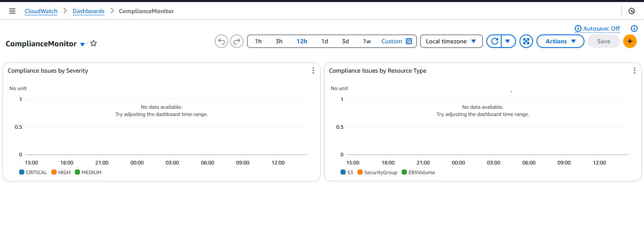This screenshot has height=226, width=644.
Task: Click the blue CRITICAL legend swatch
Action: pos(22,172)
